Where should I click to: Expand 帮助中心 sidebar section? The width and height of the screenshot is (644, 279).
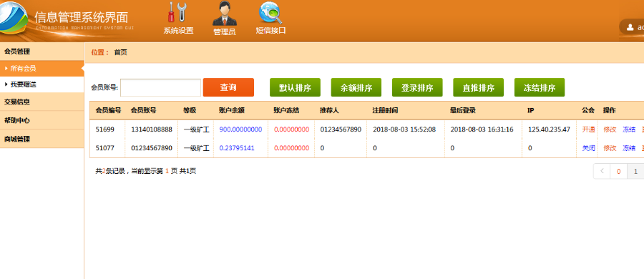pos(42,120)
